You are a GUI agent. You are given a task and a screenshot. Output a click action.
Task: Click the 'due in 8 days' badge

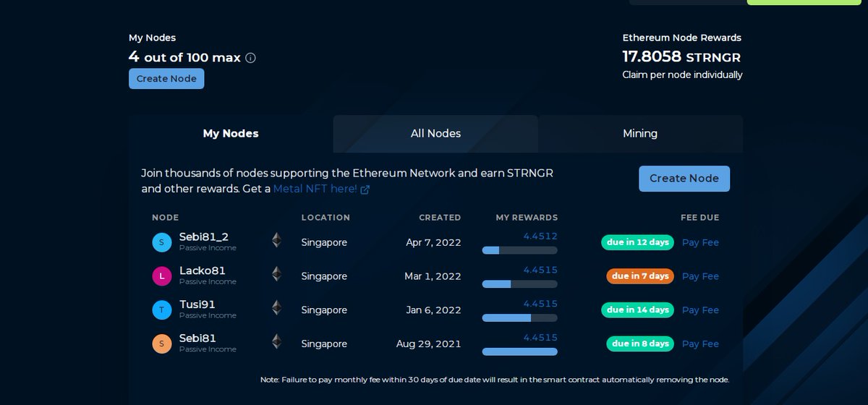640,344
